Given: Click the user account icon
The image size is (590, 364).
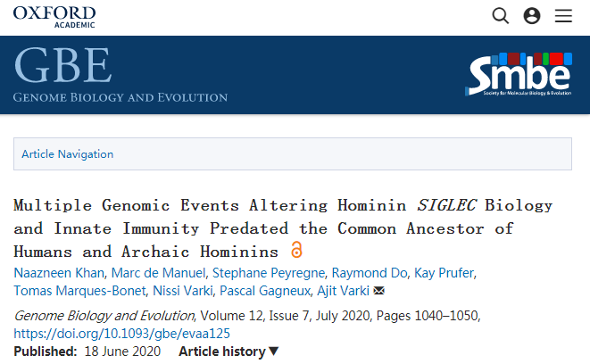Looking at the screenshot, I should click(532, 16).
